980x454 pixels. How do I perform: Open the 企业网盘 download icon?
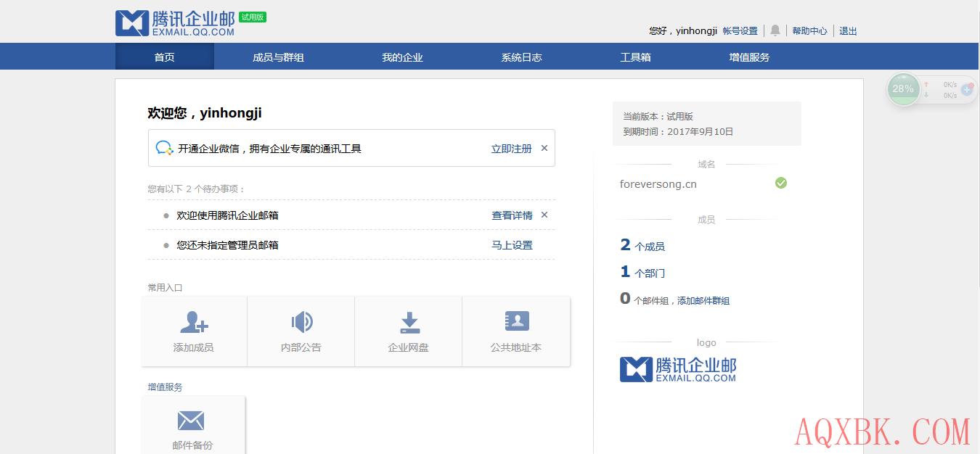409,323
